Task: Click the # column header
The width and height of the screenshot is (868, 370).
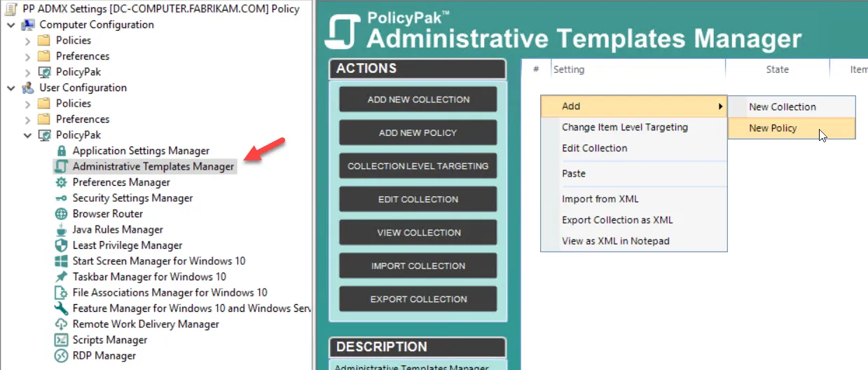Action: [536, 69]
